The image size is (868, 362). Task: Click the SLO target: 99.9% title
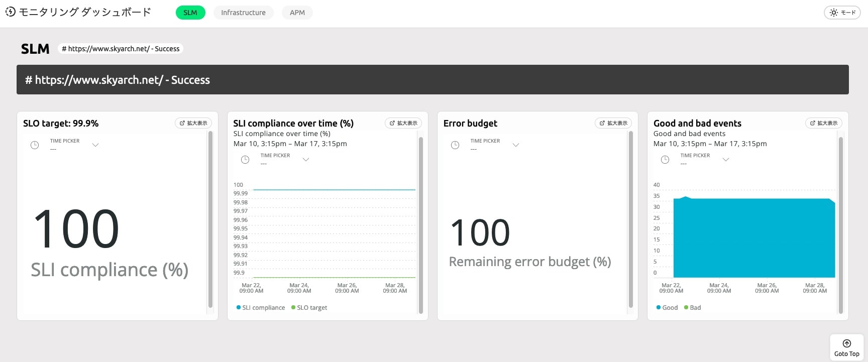(61, 123)
